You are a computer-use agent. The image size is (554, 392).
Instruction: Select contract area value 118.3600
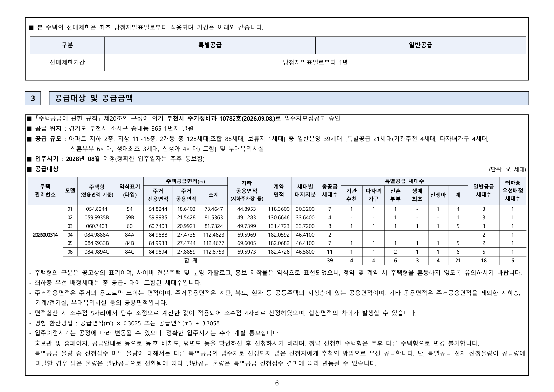279,209
